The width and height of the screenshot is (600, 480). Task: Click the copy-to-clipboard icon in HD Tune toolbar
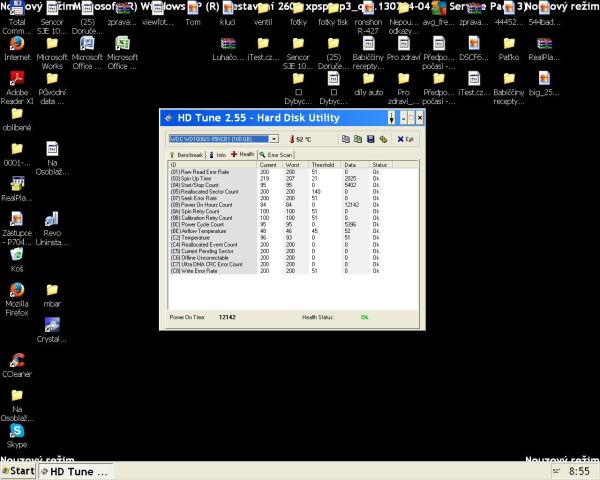pos(346,139)
